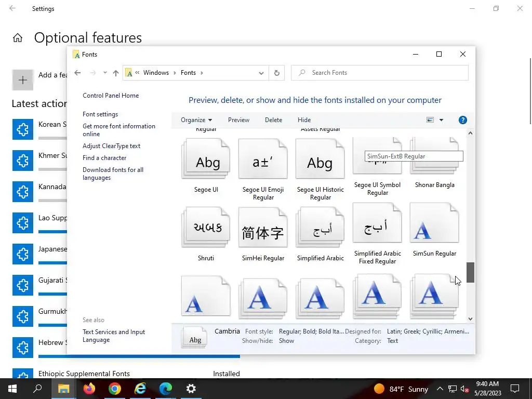Open recent locations dropdown in Fonts window
The height and width of the screenshot is (399, 532).
pyautogui.click(x=105, y=73)
